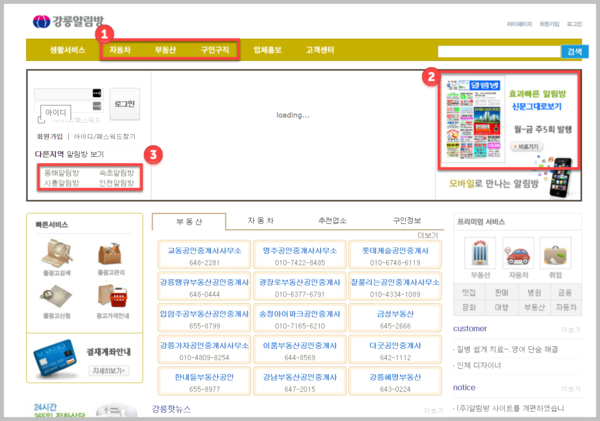Select the 부동산 listing tab
The width and height of the screenshot is (600, 421).
189,222
